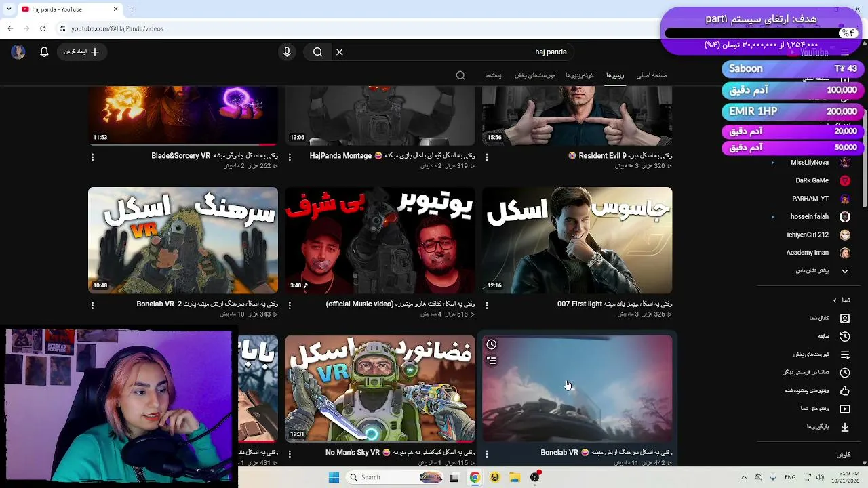Screen dimensions: 868x488
Task: Clear the 'haj panda' search text with X
Action: (x=340, y=52)
